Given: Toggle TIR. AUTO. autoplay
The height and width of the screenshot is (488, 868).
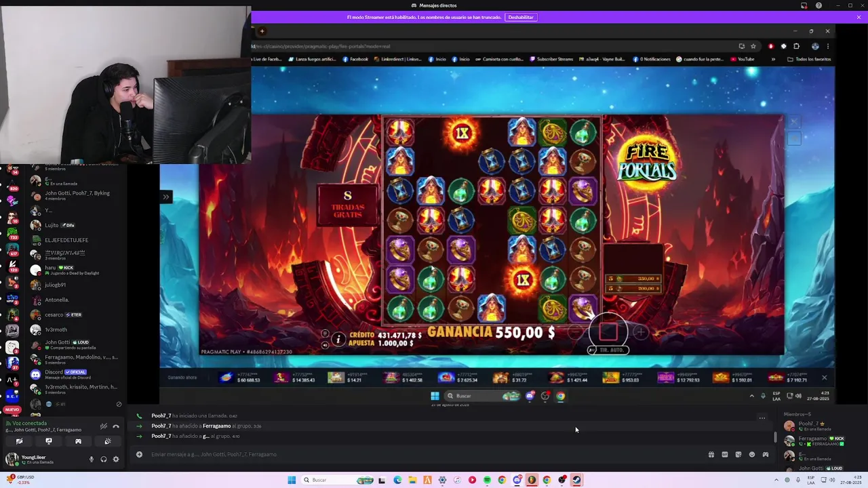Looking at the screenshot, I should tap(609, 350).
